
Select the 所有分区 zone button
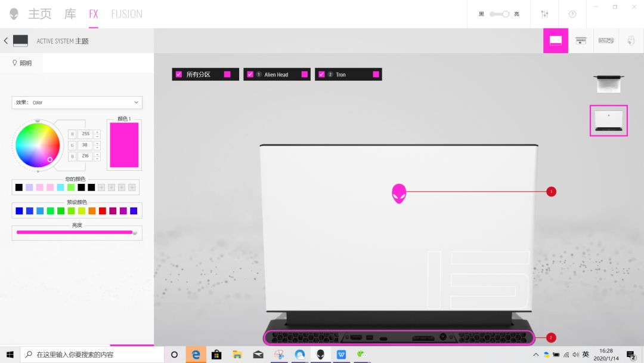(x=205, y=75)
